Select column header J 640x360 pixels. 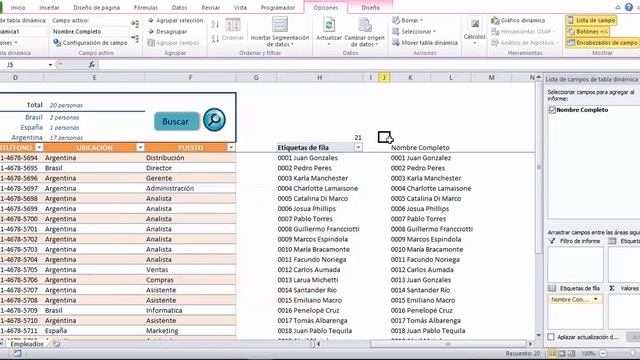384,77
